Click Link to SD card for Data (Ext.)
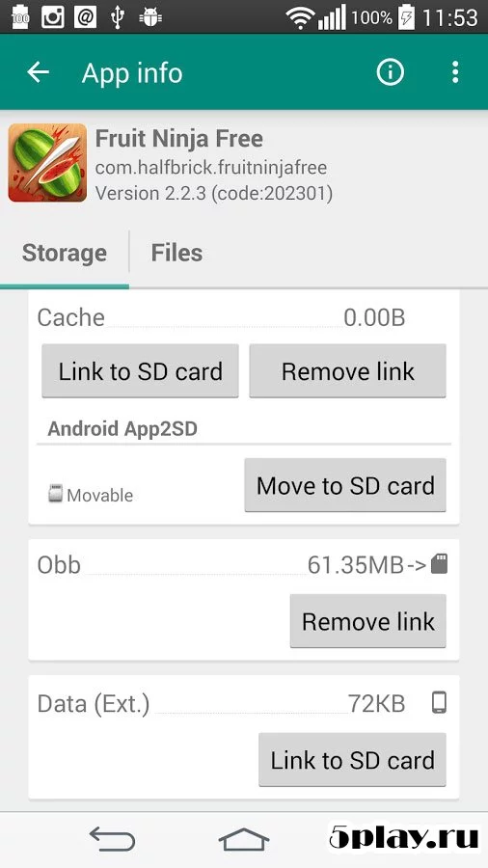 pyautogui.click(x=352, y=760)
